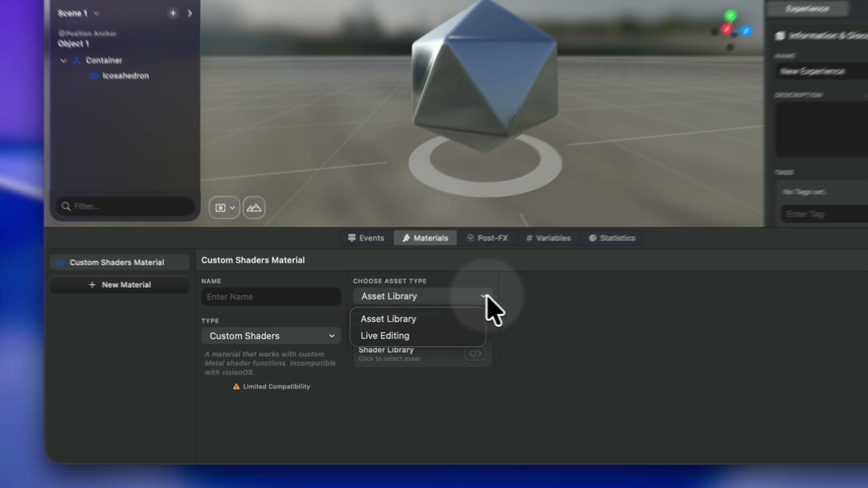Click the blue Z axis gizmo handle

point(746,31)
